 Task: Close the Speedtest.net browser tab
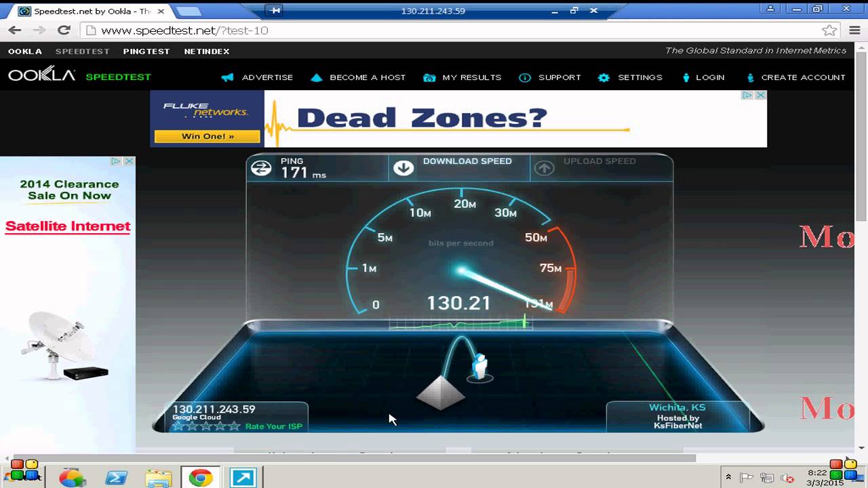click(x=160, y=12)
